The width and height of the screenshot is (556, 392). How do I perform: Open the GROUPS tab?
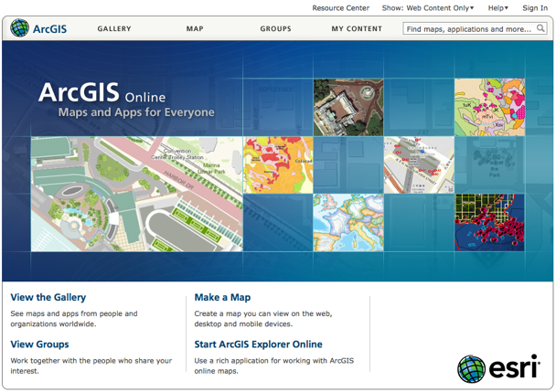pos(275,28)
